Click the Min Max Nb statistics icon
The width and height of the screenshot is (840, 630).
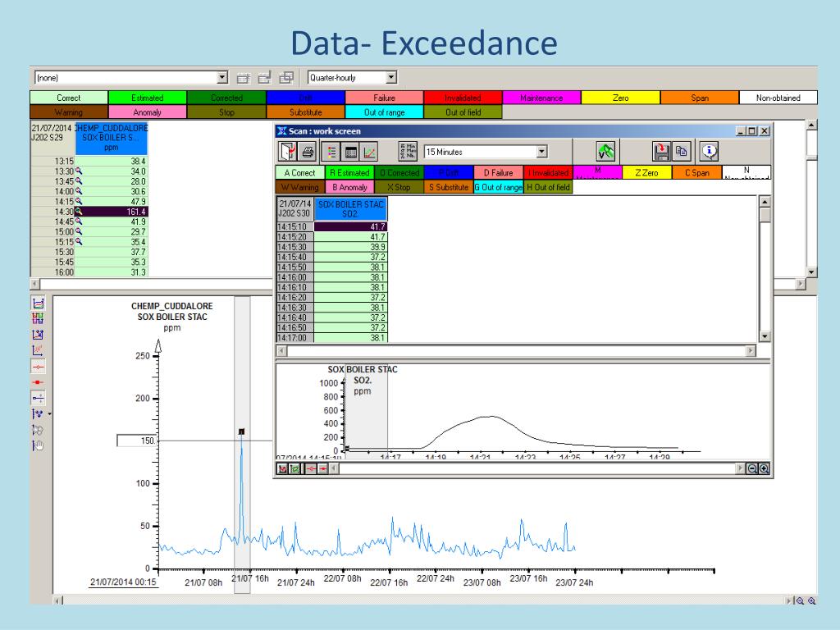(408, 152)
